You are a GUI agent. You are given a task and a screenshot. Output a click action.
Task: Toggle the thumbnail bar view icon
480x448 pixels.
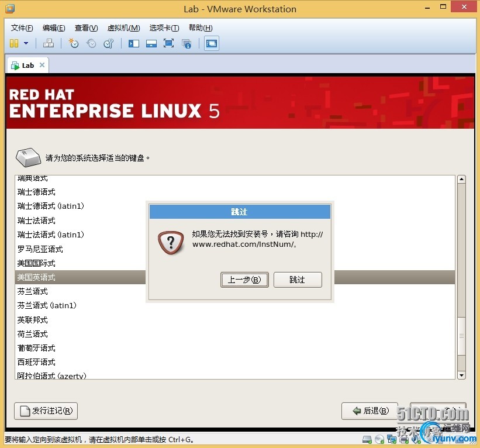click(151, 43)
